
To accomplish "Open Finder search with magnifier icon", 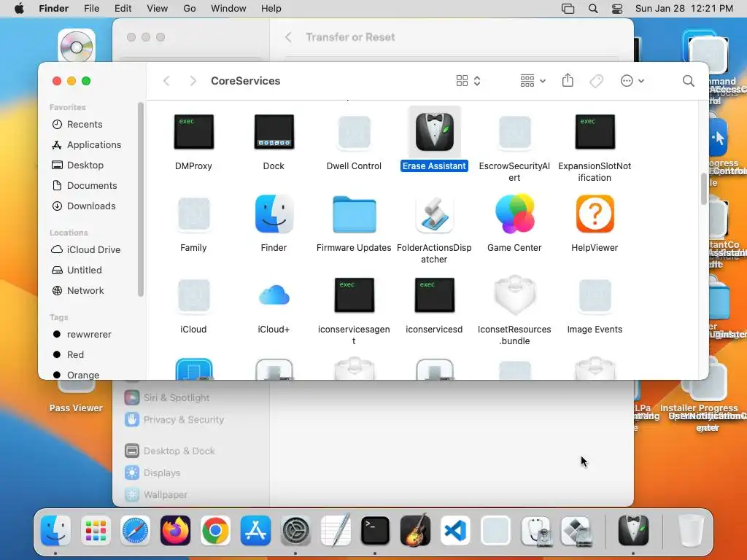I will tap(688, 81).
